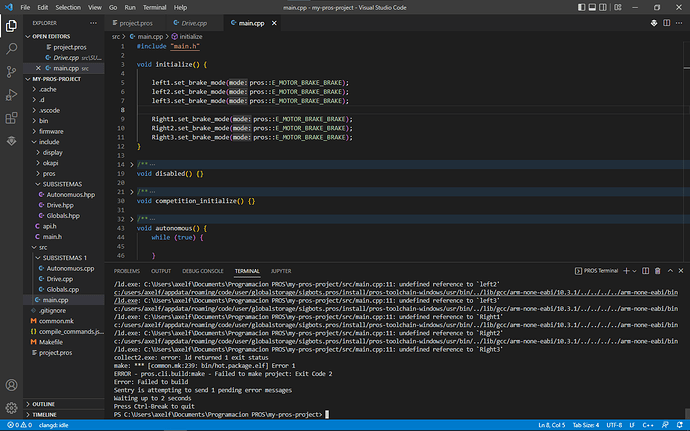Open the launch profile dropdown next to plus
This screenshot has width=690, height=431.
(x=634, y=271)
